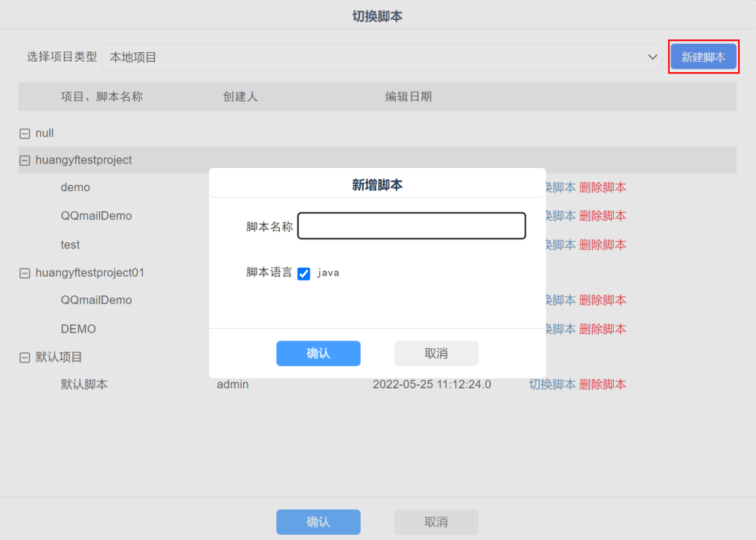Click 切换脚本 for the 默认脚本 row

(552, 385)
